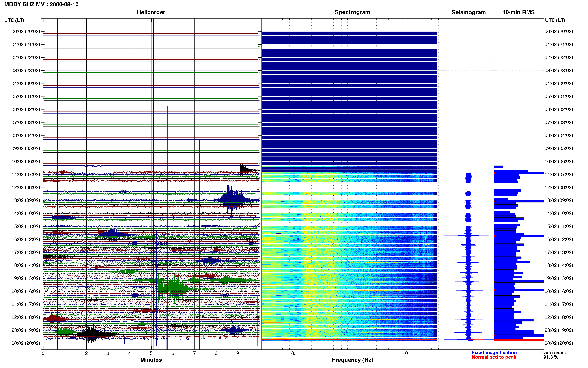Click the red saturated band at spectrogram bottom

coord(349,339)
